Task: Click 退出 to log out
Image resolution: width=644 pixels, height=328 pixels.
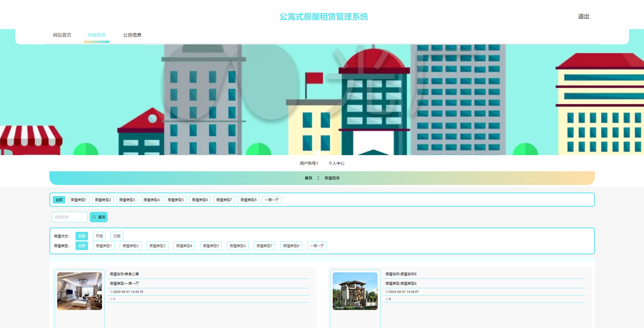Action: coord(584,16)
